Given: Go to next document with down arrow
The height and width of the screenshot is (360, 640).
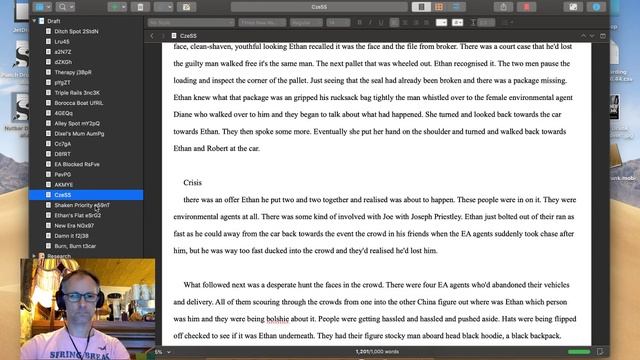Looking at the screenshot, I should click(x=592, y=36).
